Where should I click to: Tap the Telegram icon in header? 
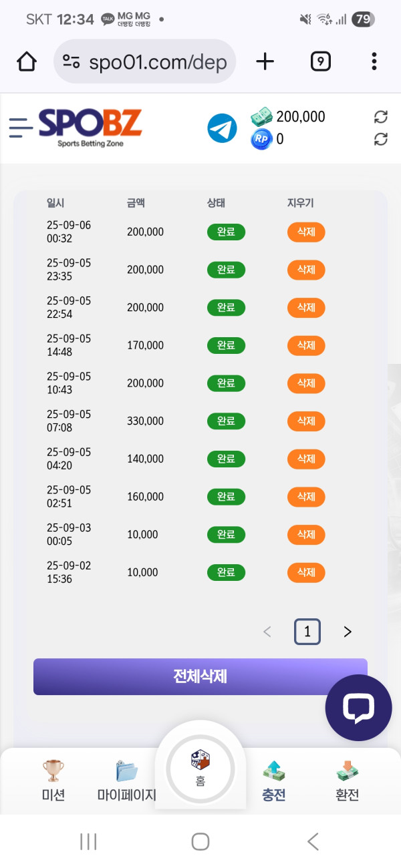[x=222, y=128]
